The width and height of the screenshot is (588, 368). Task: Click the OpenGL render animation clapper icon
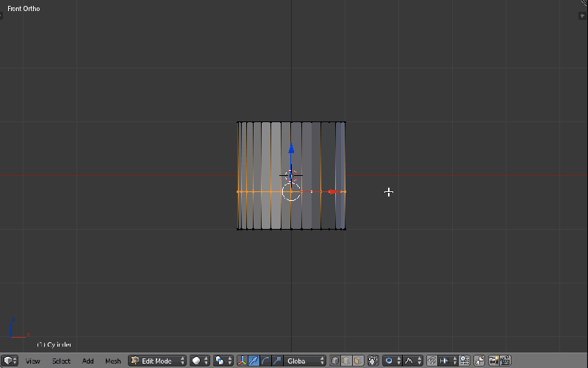[506, 361]
